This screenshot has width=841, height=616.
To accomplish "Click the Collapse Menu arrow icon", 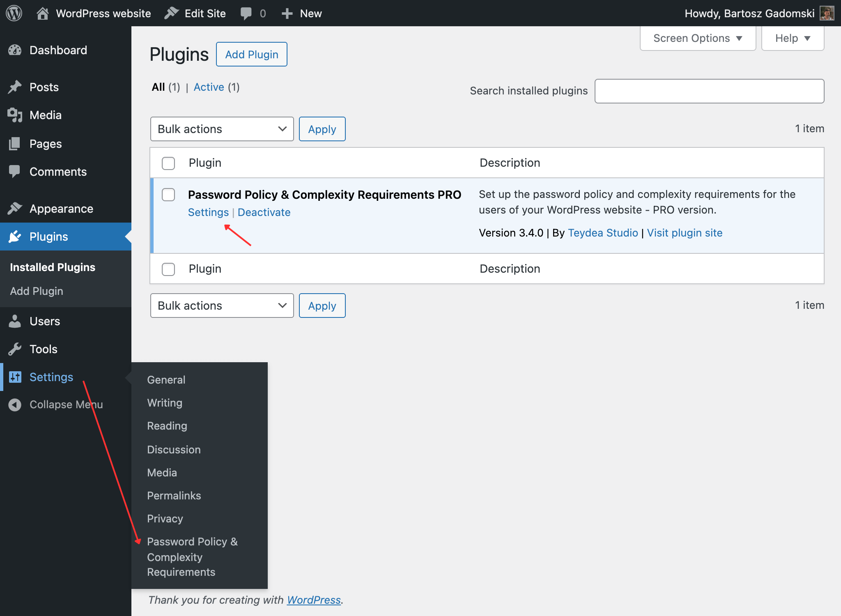I will click(x=15, y=405).
